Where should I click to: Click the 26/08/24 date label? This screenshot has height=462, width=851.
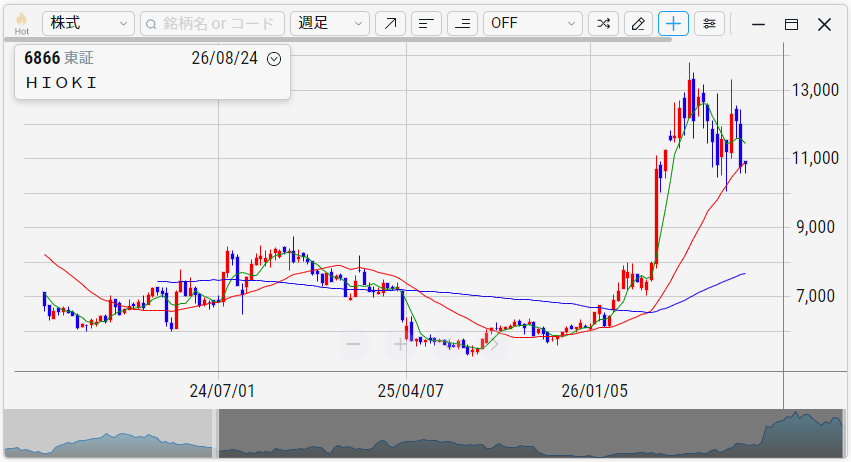coord(225,58)
